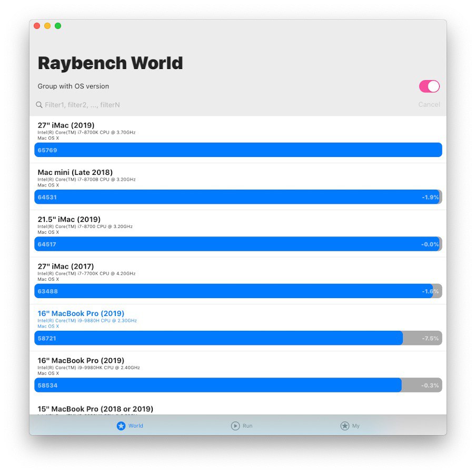This screenshot has width=476, height=474.
Task: Focus the filter search field
Action: click(x=225, y=105)
